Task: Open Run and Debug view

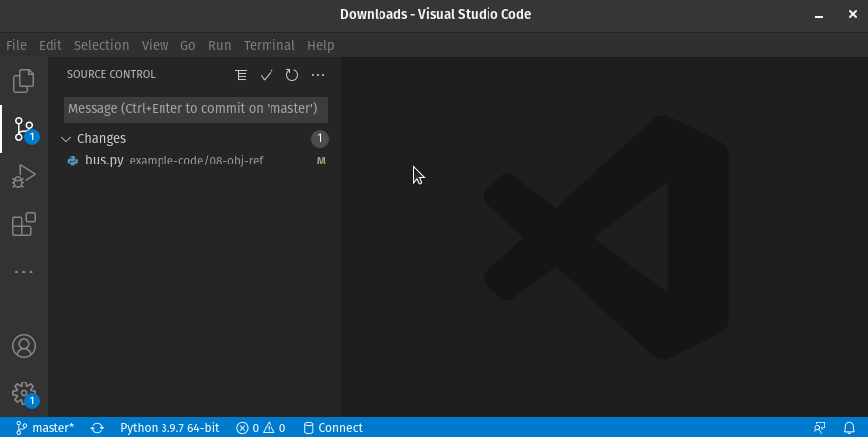Action: tap(24, 176)
